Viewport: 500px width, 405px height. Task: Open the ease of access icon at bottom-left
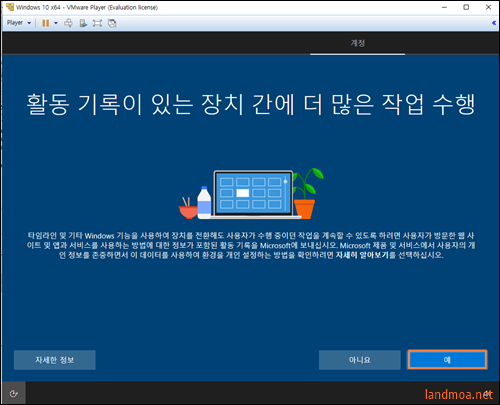14,393
